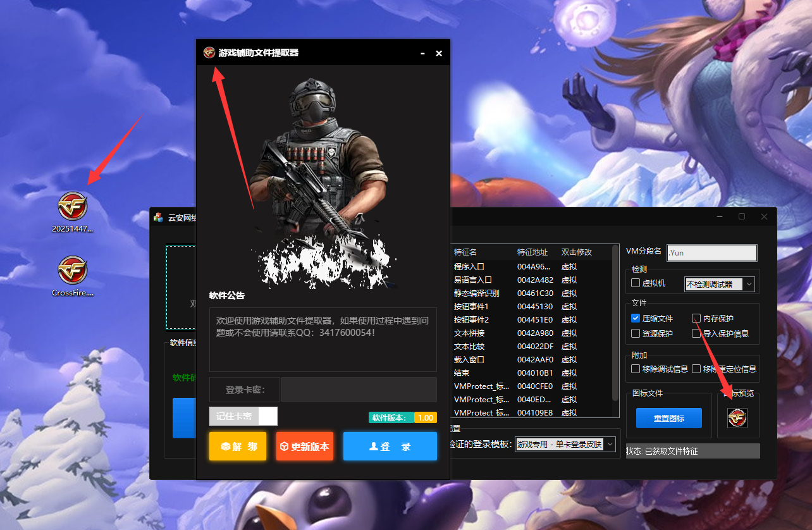Screen dimensions: 812x530
Task: Click the 解绑 button
Action: coord(238,447)
